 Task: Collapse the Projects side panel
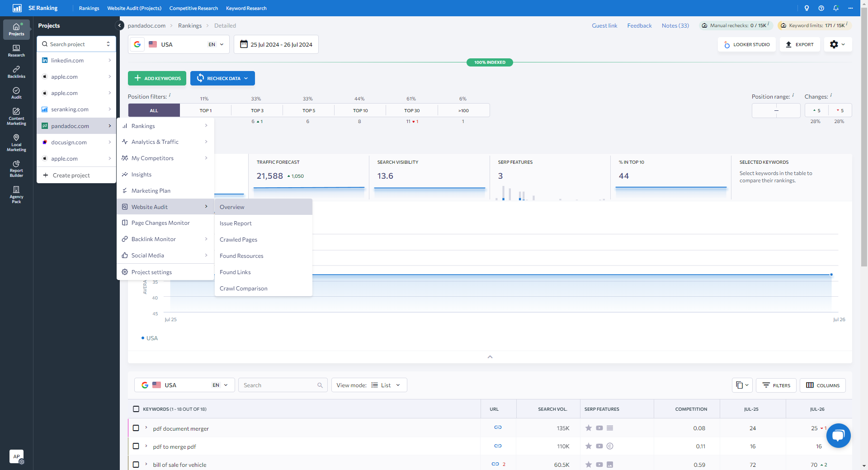click(120, 25)
